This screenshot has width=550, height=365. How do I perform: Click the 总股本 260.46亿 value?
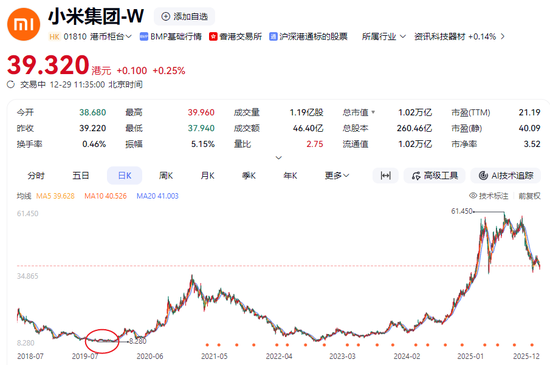(x=414, y=128)
